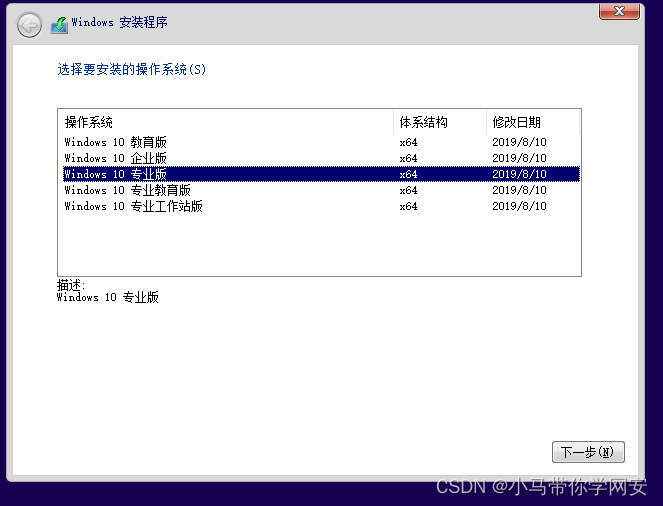This screenshot has height=506, width=663.
Task: Select Windows 10 教育版 row
Action: tap(321, 142)
